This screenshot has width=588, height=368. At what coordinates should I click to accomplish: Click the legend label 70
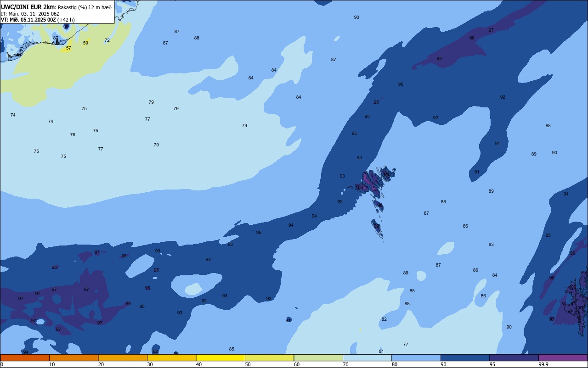[345, 364]
